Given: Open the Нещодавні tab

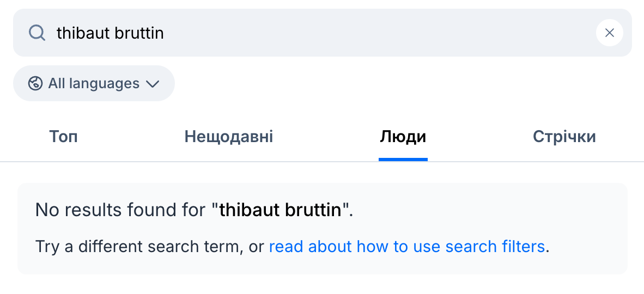Looking at the screenshot, I should tap(229, 137).
